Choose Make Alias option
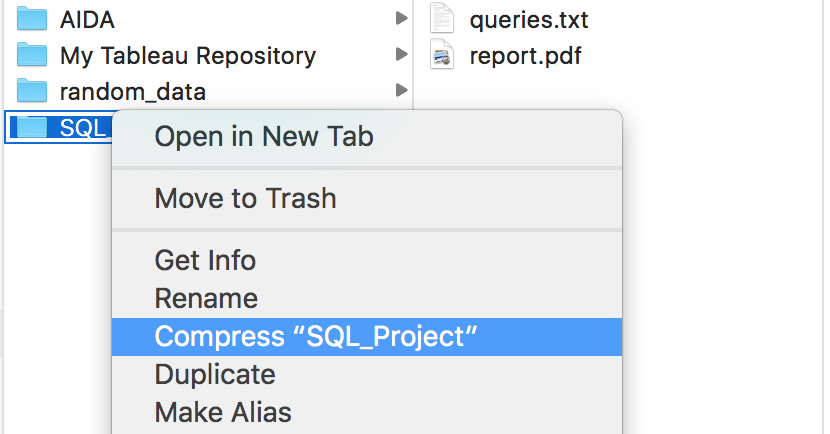This screenshot has height=434, width=830. (x=222, y=411)
